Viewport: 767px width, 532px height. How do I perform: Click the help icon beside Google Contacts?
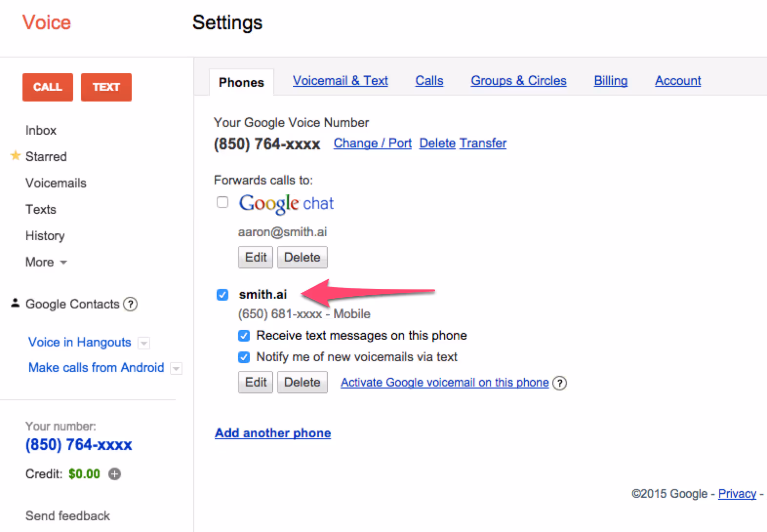[130, 304]
